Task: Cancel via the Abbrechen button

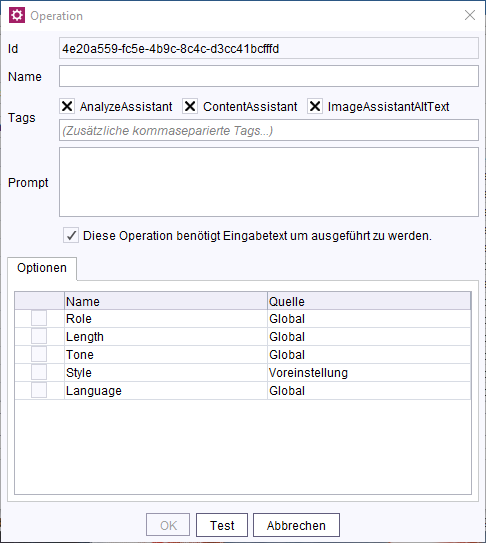Action: click(x=296, y=525)
